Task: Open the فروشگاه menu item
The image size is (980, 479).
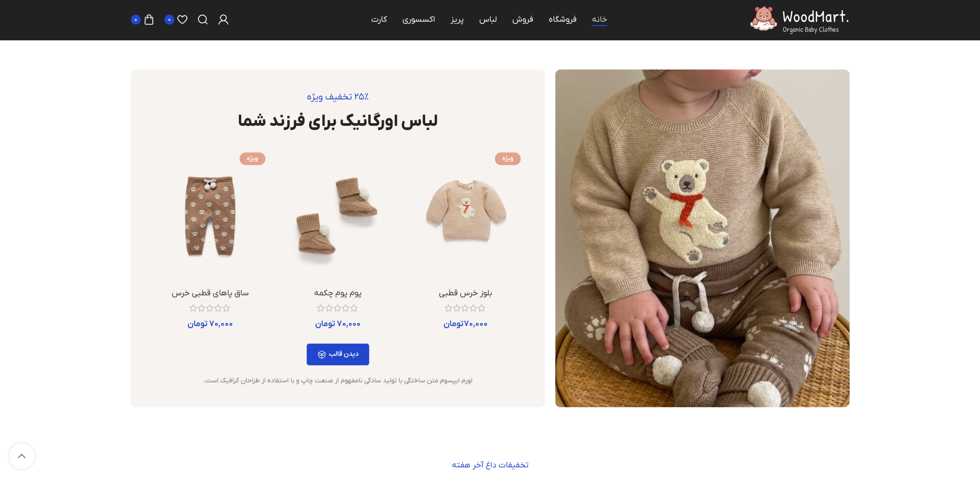Action: point(562,19)
